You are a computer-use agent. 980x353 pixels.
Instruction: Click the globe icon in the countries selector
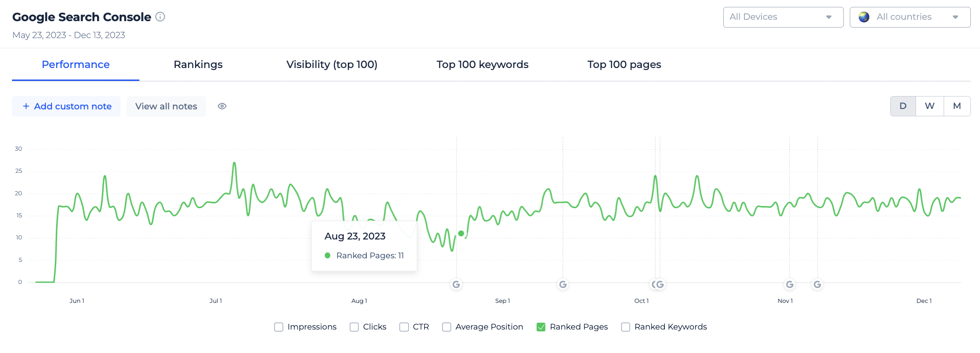[x=864, y=17]
